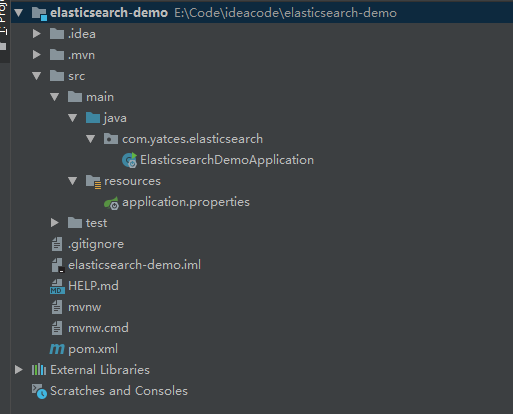Click the .gitignore file icon

click(57, 244)
